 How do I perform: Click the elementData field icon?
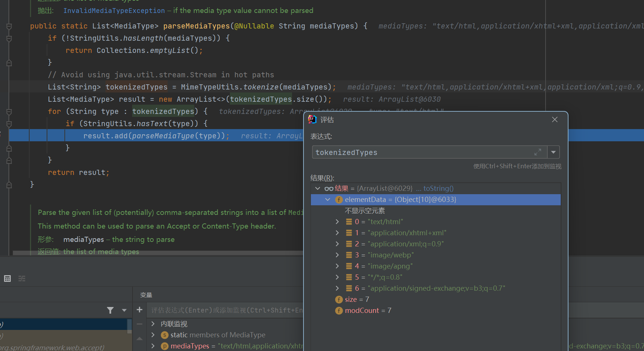coord(339,200)
